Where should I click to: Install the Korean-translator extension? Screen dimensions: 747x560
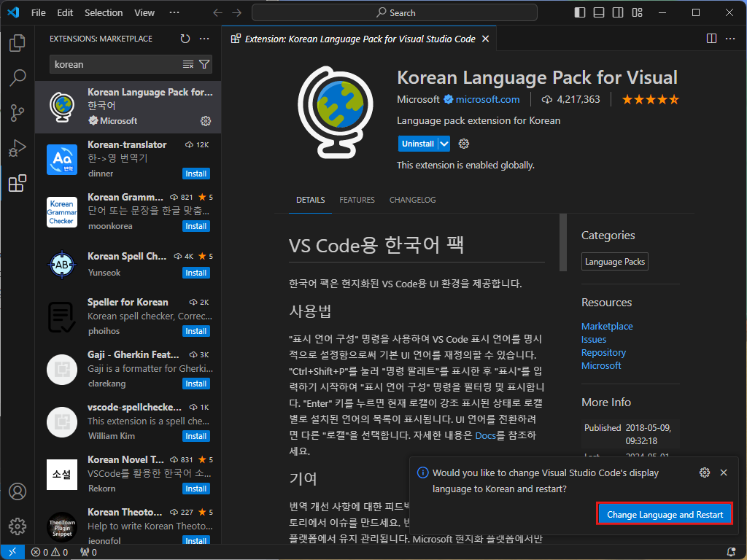[196, 174]
